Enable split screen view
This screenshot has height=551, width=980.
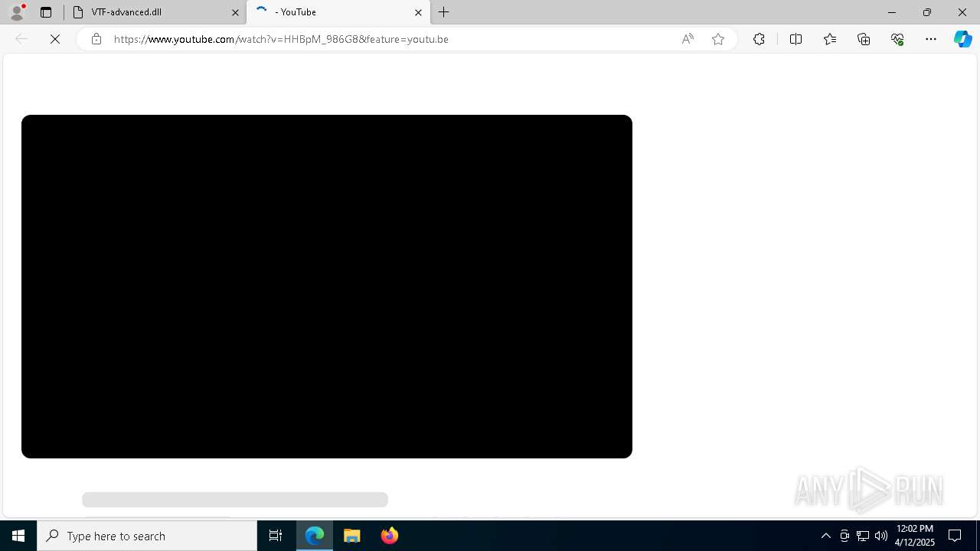(x=795, y=39)
